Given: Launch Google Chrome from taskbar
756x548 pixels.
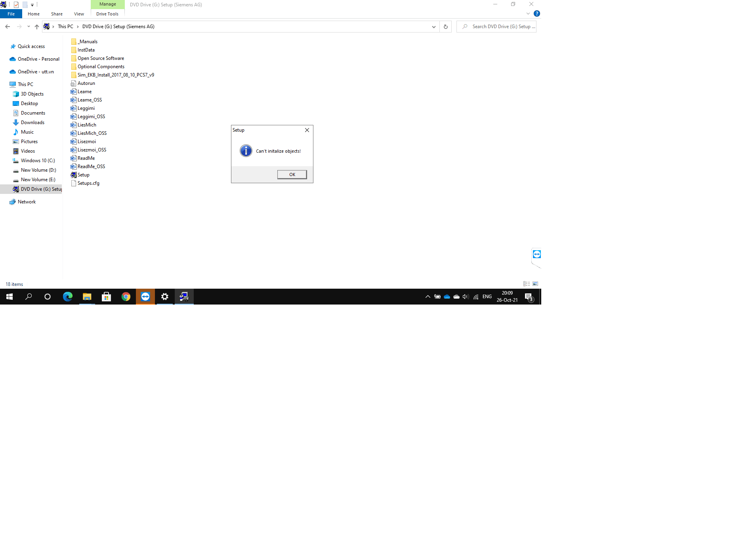Looking at the screenshot, I should click(x=126, y=297).
